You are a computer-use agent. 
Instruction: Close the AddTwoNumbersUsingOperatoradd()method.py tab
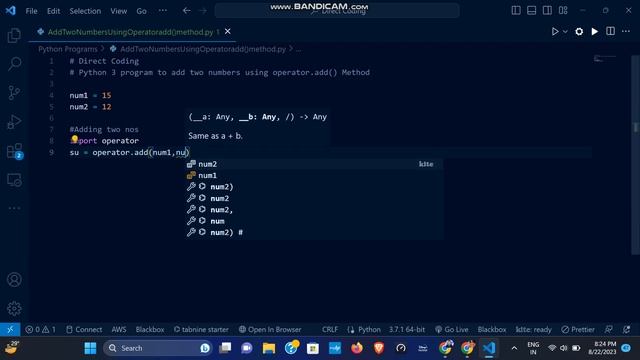coord(228,31)
